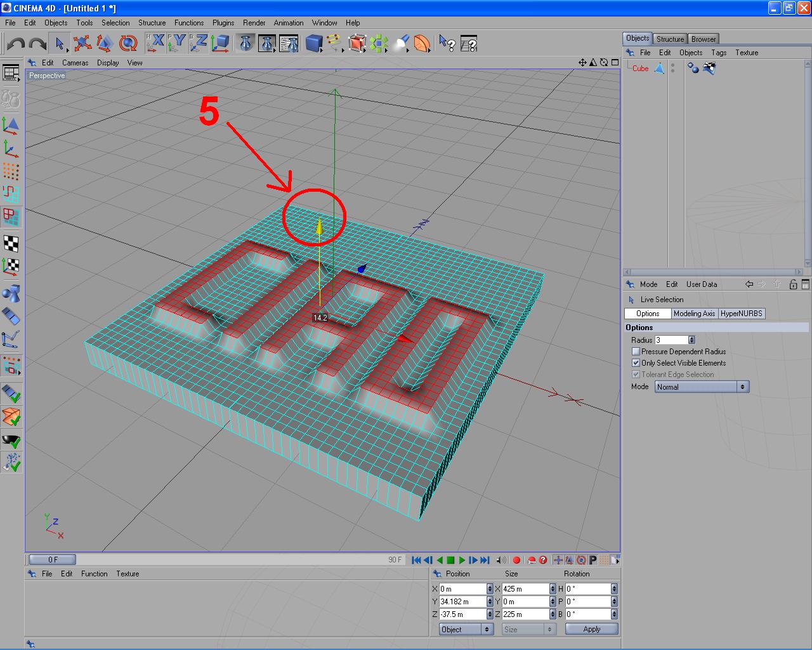Viewport: 812px width, 650px height.
Task: Play the animation forward
Action: click(462, 560)
